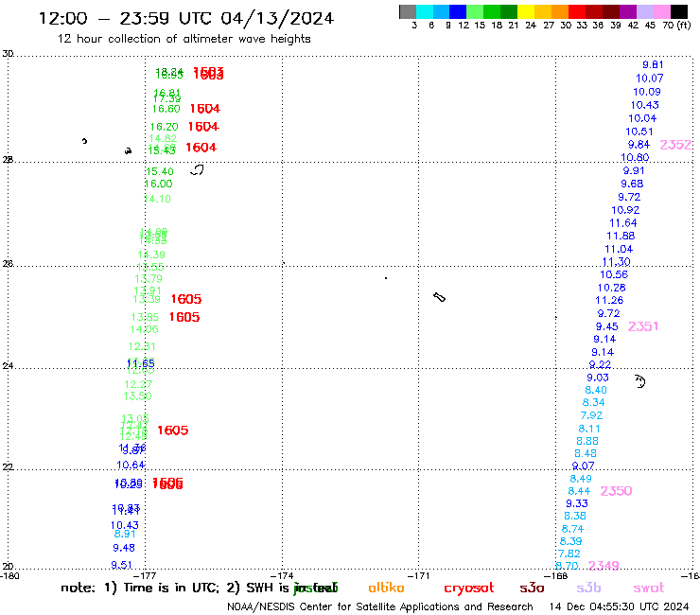Click the lavender 's3b' satellite label
Image resolution: width=700 pixels, height=615 pixels.
(x=588, y=588)
